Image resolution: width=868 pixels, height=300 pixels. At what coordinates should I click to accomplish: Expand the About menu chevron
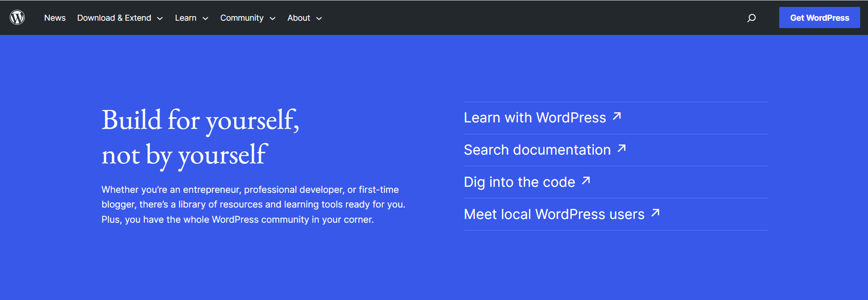click(319, 18)
